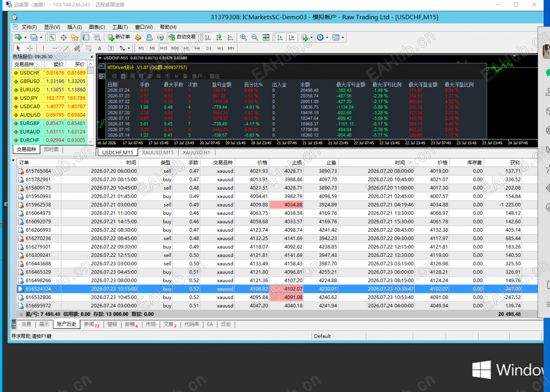Expand the indicators dropdown arrow
This screenshot has width=550, height=392.
pyautogui.click(x=311, y=38)
